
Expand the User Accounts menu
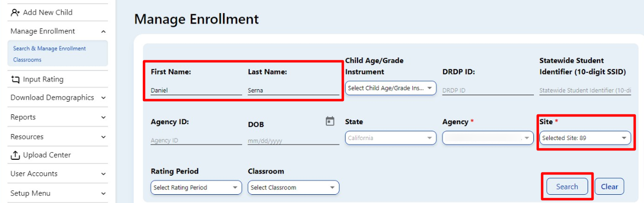103,174
